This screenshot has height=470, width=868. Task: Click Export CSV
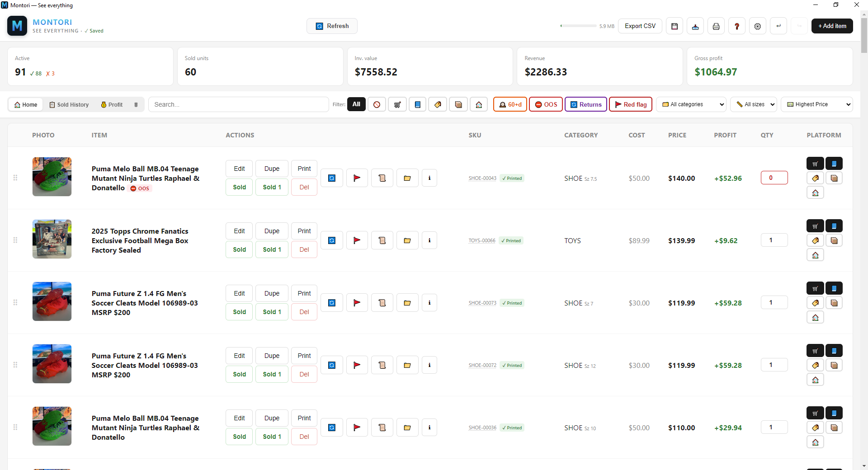640,26
